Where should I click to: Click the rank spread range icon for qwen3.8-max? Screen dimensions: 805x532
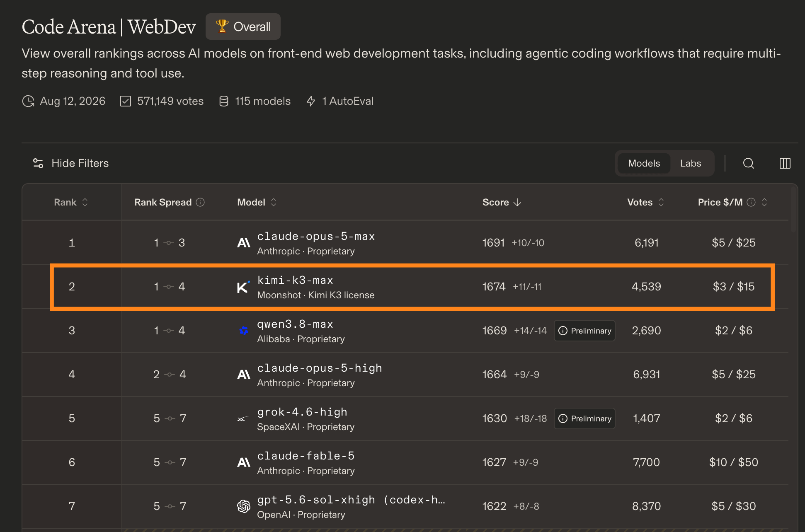(169, 331)
